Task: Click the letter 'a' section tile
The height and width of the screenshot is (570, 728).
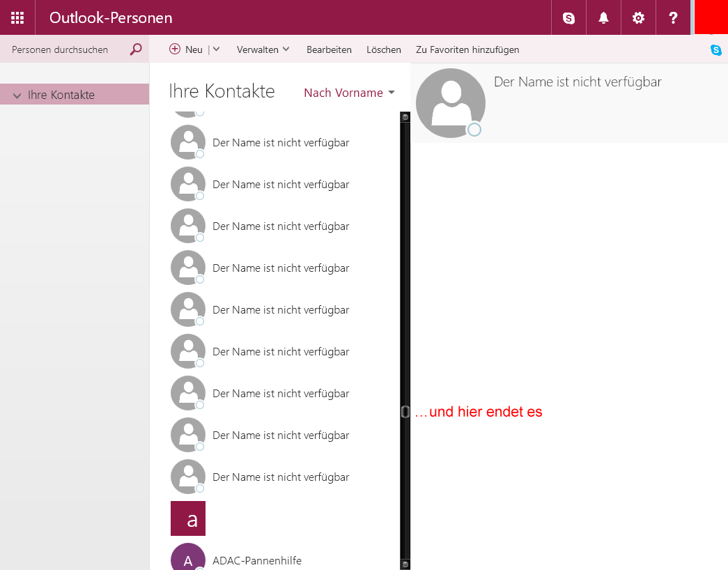Action: pos(188,518)
